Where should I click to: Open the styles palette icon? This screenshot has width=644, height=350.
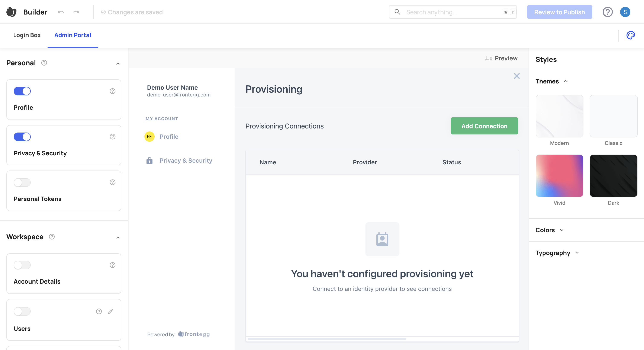631,35
